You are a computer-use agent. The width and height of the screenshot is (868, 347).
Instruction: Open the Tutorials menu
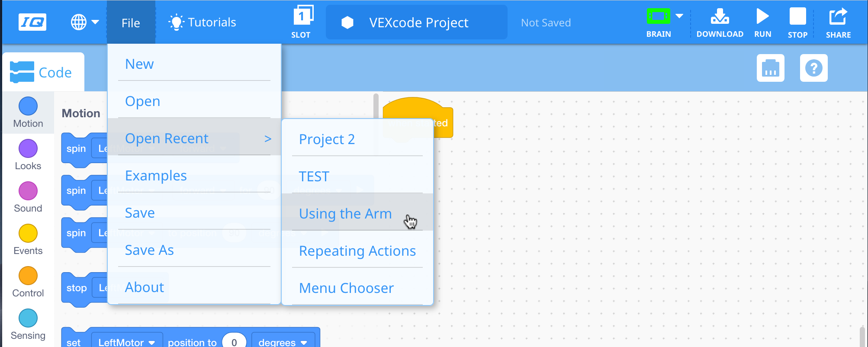coord(201,22)
